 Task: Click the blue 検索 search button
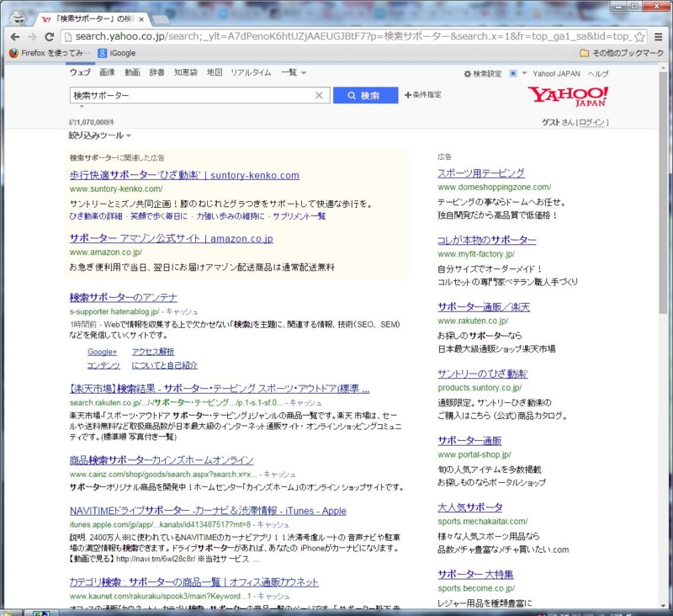366,95
